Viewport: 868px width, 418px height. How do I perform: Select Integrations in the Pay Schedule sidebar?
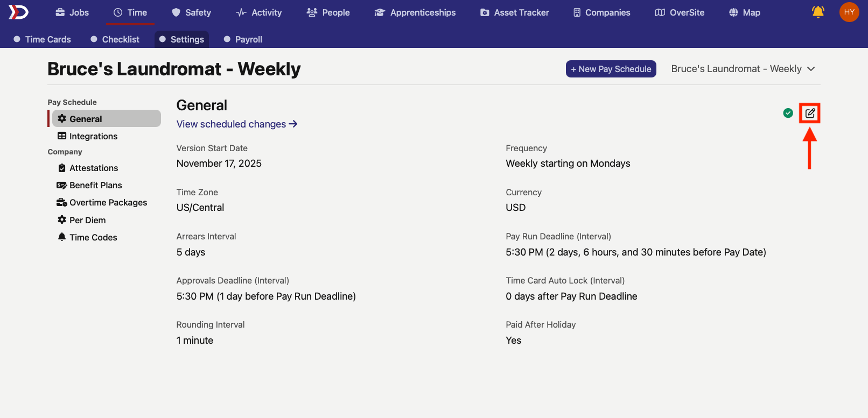pyautogui.click(x=88, y=136)
